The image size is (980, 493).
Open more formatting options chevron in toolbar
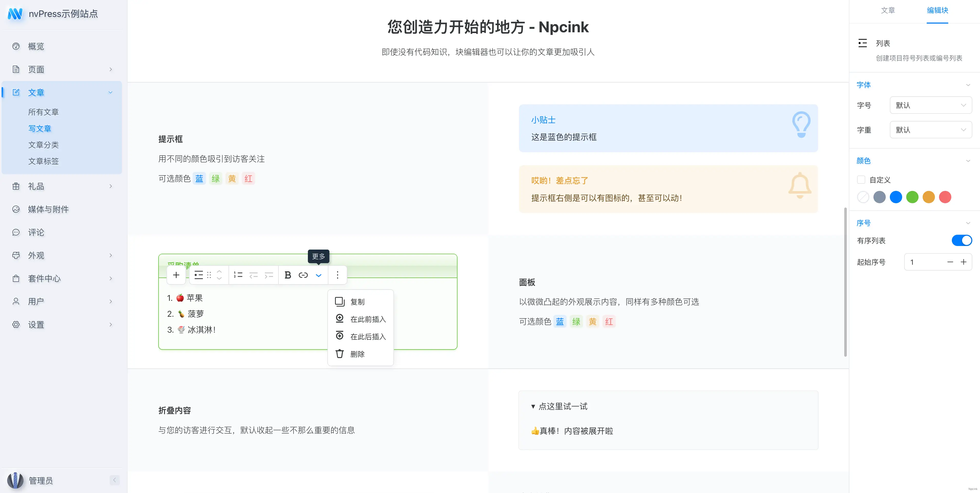[318, 275]
